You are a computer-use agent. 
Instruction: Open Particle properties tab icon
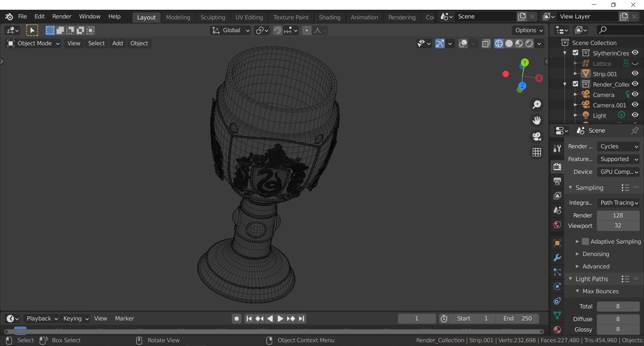coord(557,272)
